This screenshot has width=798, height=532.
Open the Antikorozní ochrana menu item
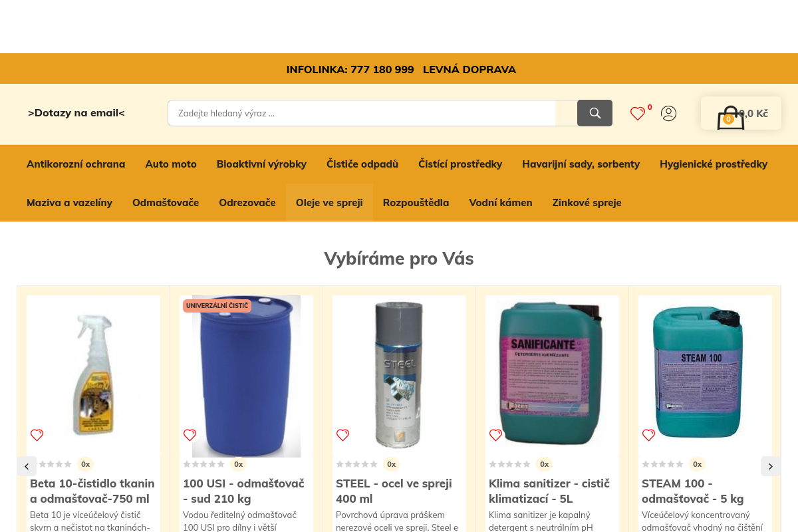click(x=76, y=164)
